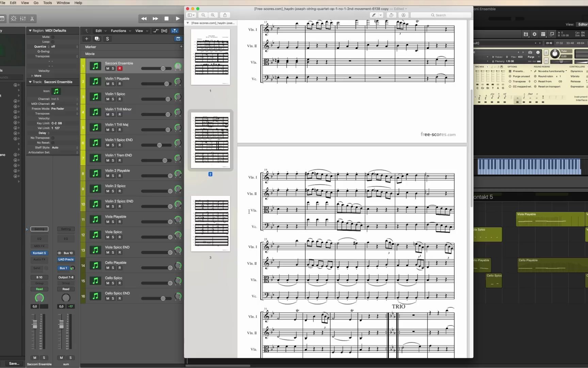Click the Kontakt 5 instrument slot button
588x368 pixels.
[x=39, y=253]
